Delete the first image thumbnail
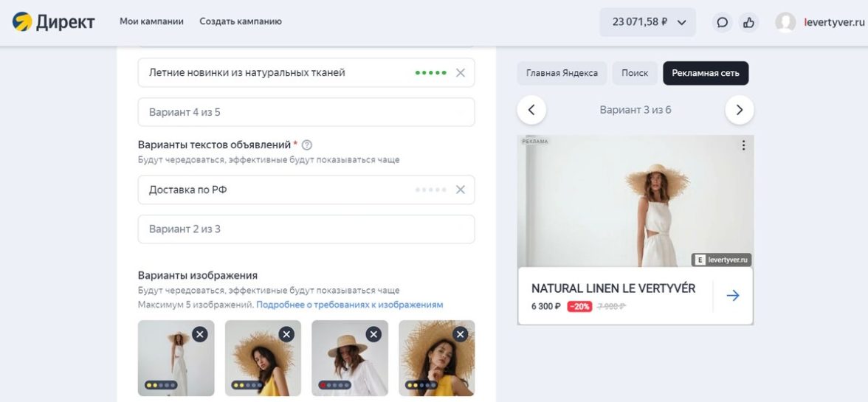Viewport: 868px width, 402px height. pyautogui.click(x=199, y=334)
